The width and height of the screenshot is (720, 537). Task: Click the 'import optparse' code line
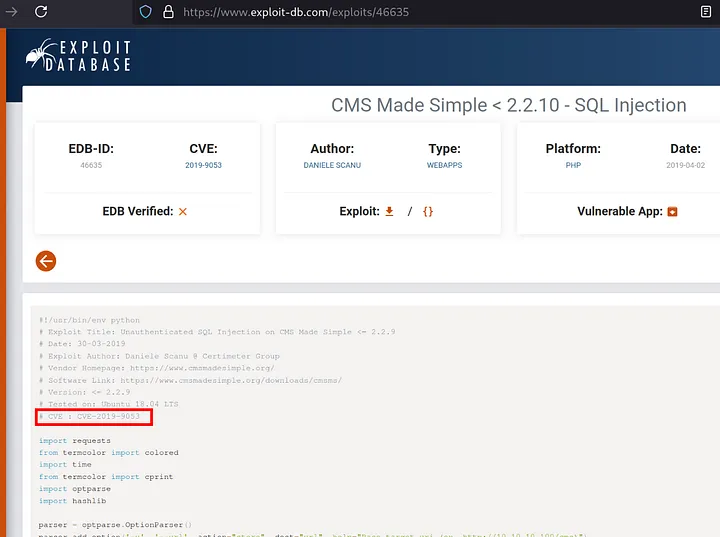pyautogui.click(x=74, y=489)
